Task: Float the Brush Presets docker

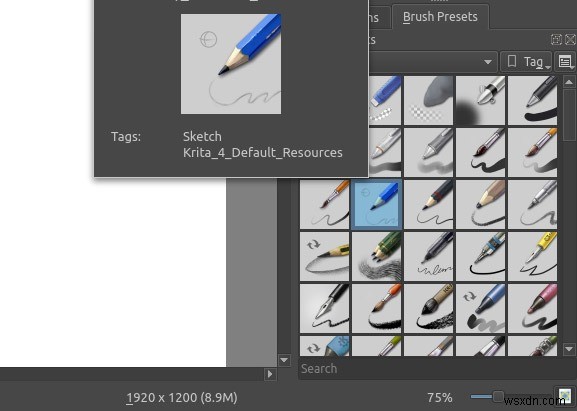Action: pos(556,39)
